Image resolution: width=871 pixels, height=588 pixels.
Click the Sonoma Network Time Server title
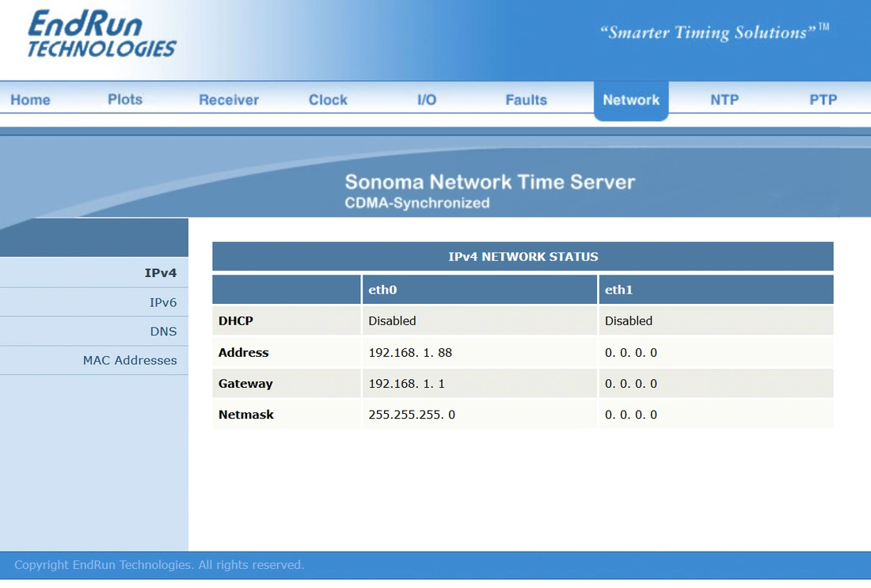tap(489, 182)
